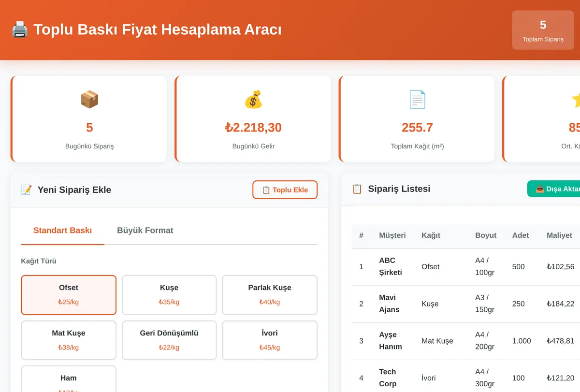This screenshot has height=392, width=580.
Task: Select the Ham paper type
Action: pos(69,379)
